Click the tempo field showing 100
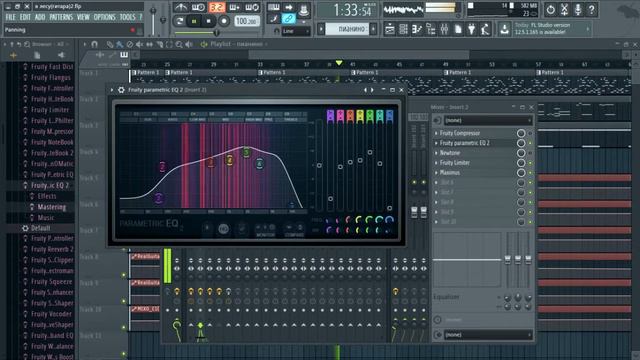Image resolution: width=640 pixels, height=360 pixels. click(x=247, y=21)
